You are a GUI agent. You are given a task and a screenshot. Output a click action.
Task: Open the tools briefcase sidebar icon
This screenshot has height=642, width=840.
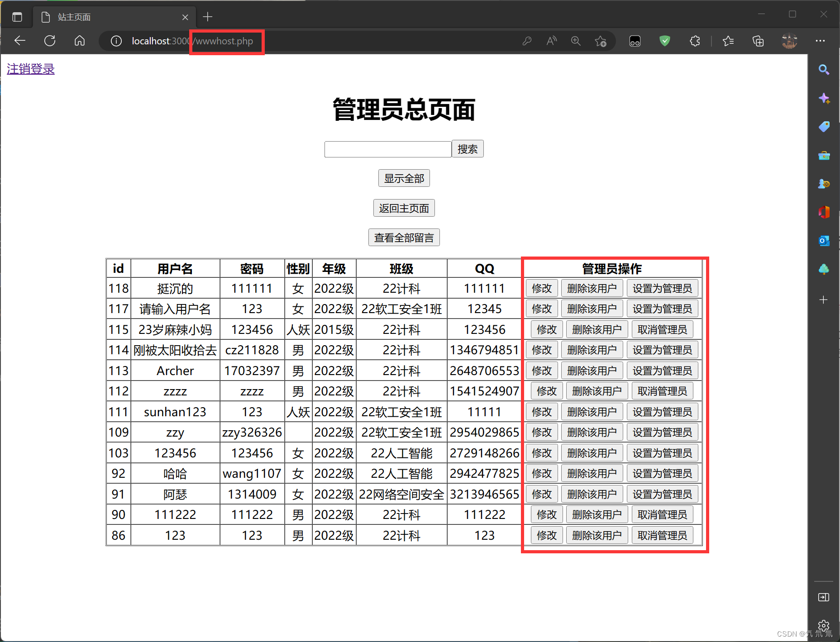pyautogui.click(x=824, y=156)
